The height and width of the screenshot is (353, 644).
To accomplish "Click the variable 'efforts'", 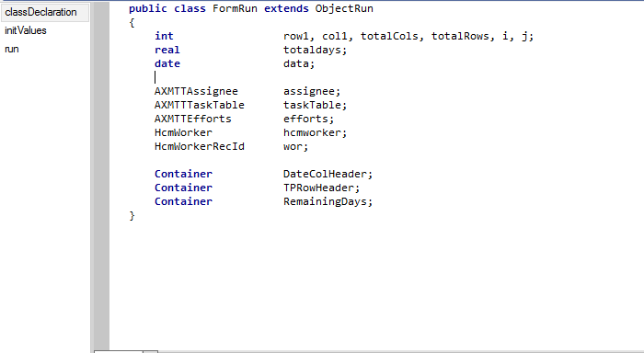I will click(x=305, y=119).
